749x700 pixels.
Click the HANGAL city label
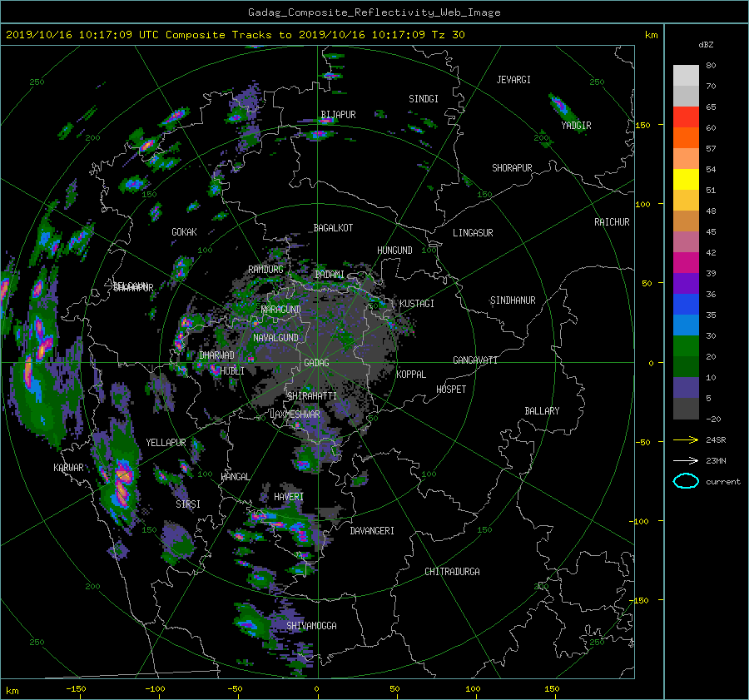(235, 477)
